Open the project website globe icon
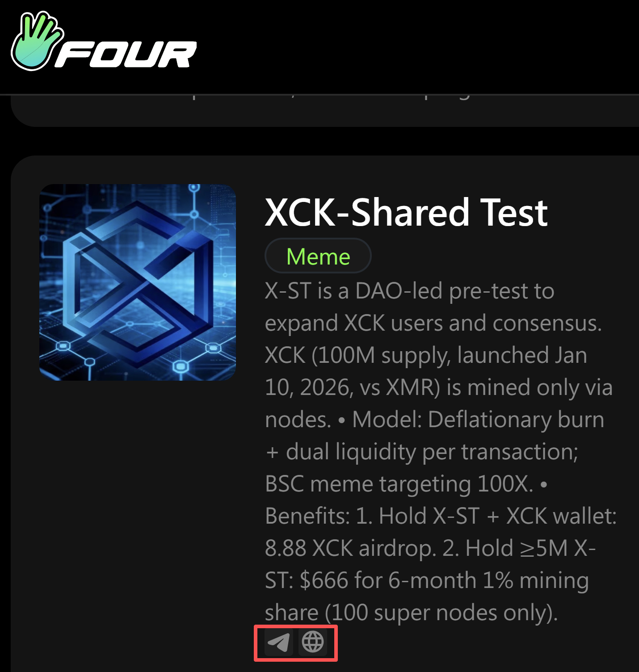 313,643
